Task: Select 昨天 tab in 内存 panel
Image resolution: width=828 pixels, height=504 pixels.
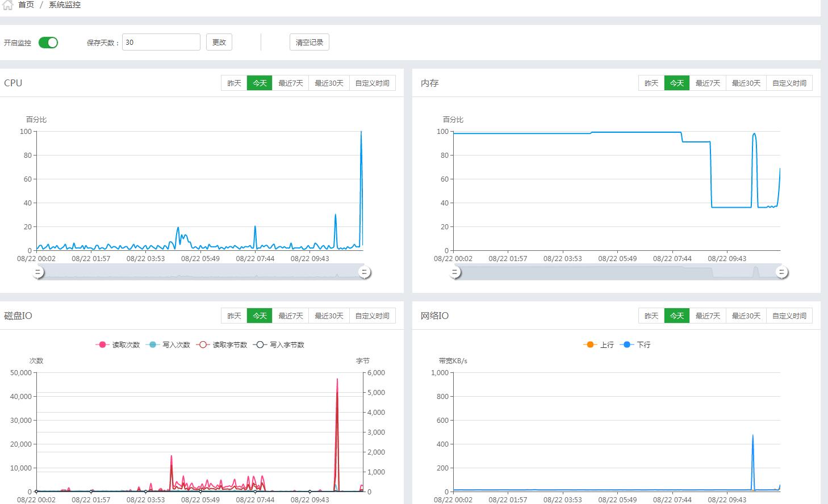Action: point(651,83)
